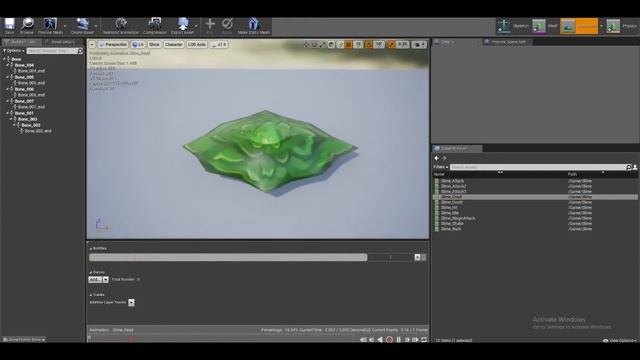Open the Character viewport menu
This screenshot has height=360, width=640.
(173, 44)
